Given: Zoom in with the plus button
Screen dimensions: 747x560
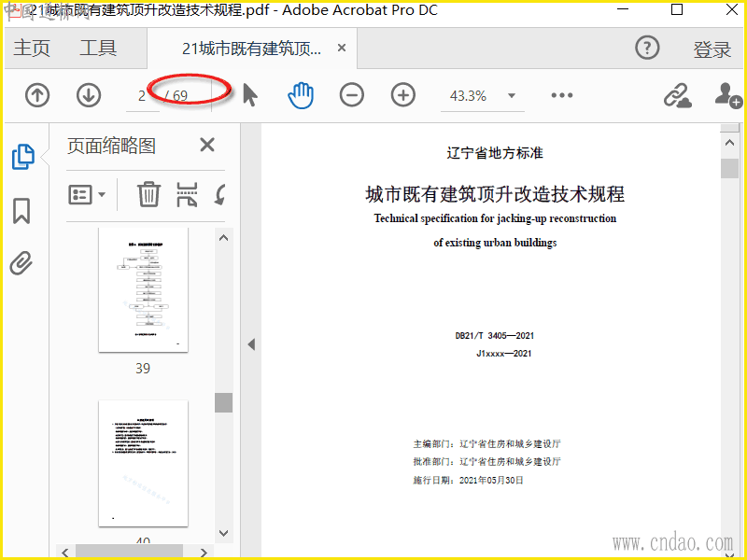Looking at the screenshot, I should (403, 95).
